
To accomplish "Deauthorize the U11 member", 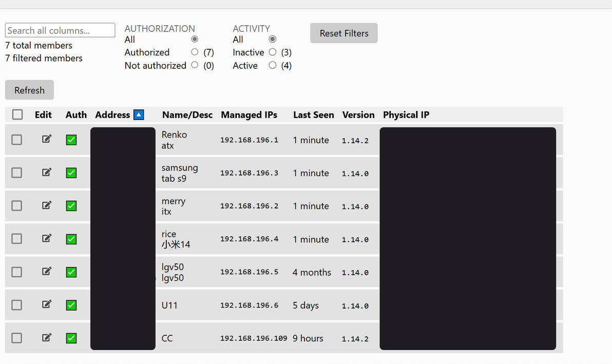I will (71, 305).
